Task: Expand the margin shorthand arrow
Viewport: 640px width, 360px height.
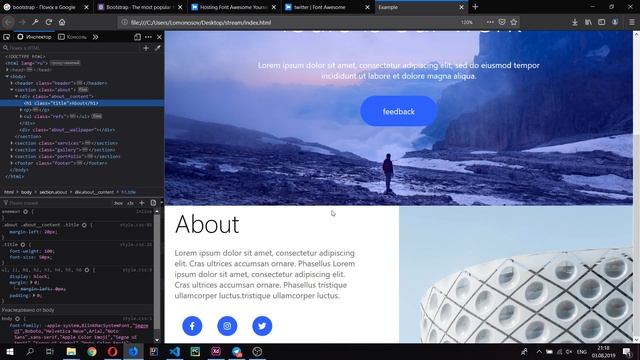Action: (x=31, y=282)
